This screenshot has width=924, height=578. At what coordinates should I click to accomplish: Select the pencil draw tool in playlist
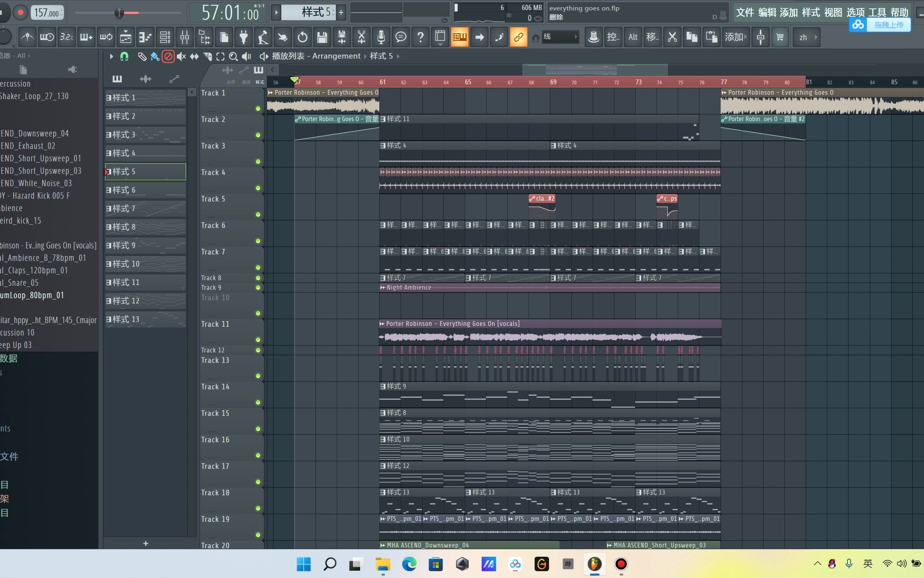pyautogui.click(x=142, y=57)
